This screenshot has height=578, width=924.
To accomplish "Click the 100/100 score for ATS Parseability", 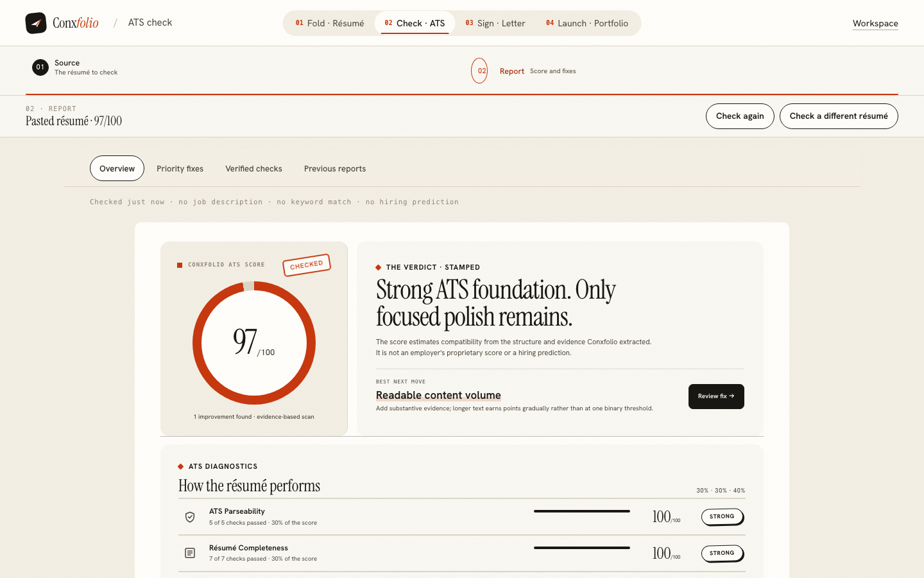I will click(666, 517).
